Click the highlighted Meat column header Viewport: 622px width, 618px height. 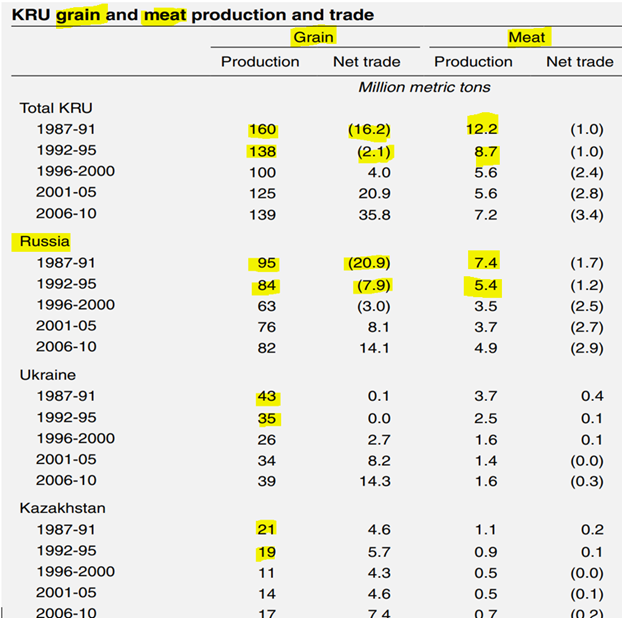(x=526, y=37)
